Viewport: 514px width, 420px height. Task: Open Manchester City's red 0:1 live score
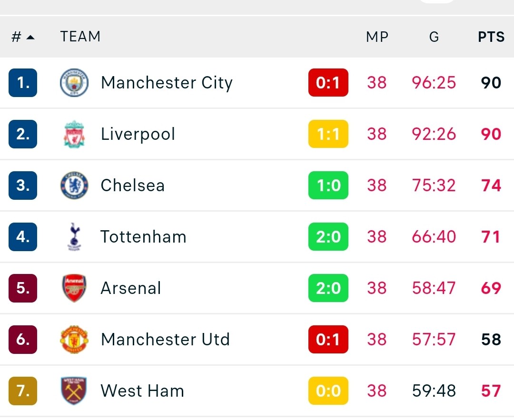click(x=328, y=83)
